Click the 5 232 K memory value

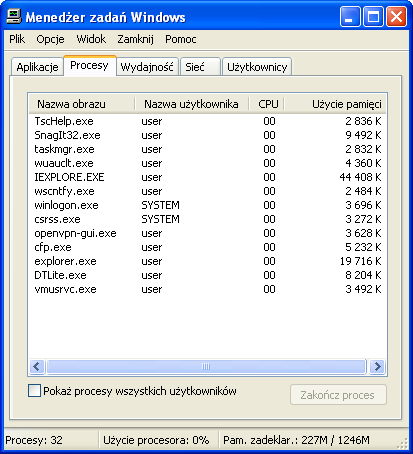tap(363, 247)
